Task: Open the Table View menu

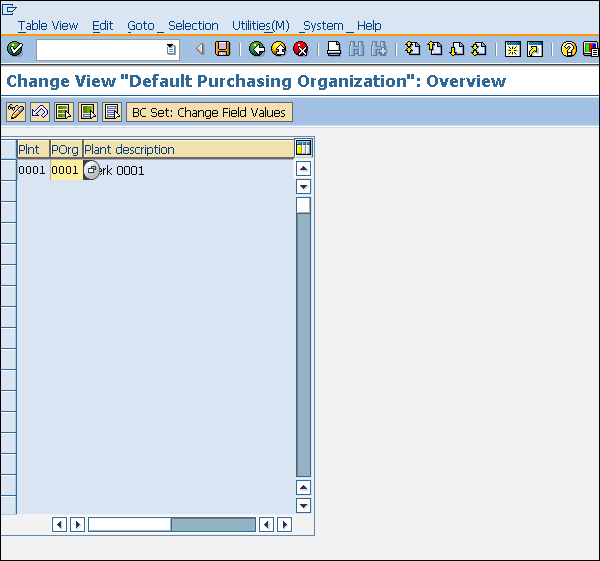Action: tap(48, 26)
